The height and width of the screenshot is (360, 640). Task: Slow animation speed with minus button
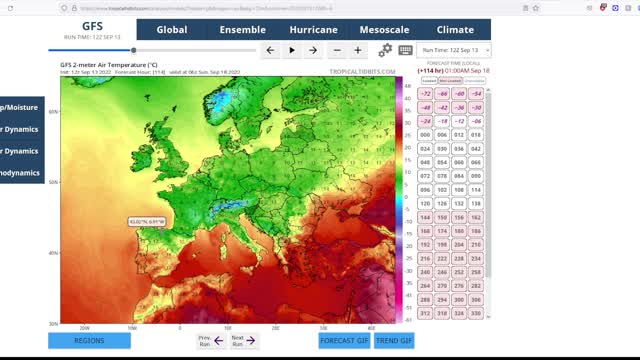tap(337, 51)
